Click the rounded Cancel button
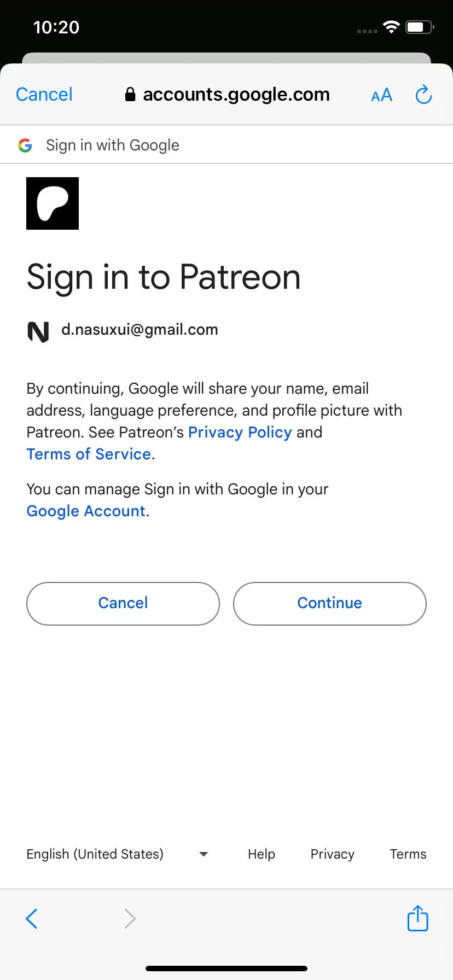453x980 pixels. 123,603
